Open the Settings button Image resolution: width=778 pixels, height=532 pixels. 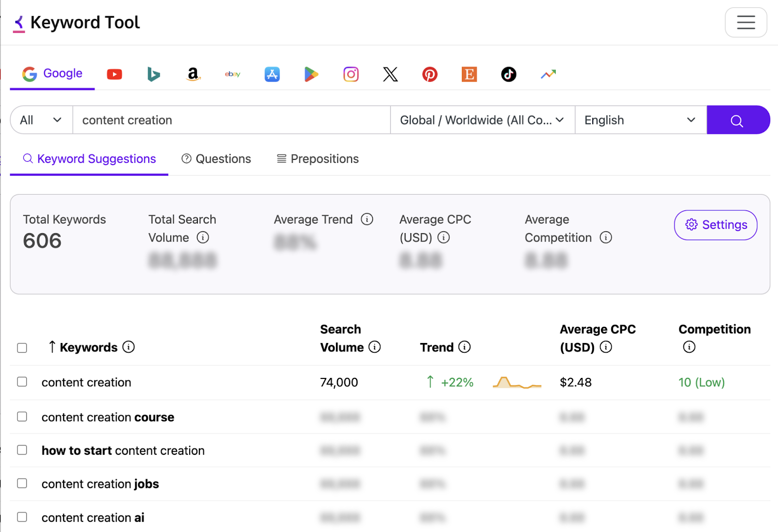pos(715,225)
